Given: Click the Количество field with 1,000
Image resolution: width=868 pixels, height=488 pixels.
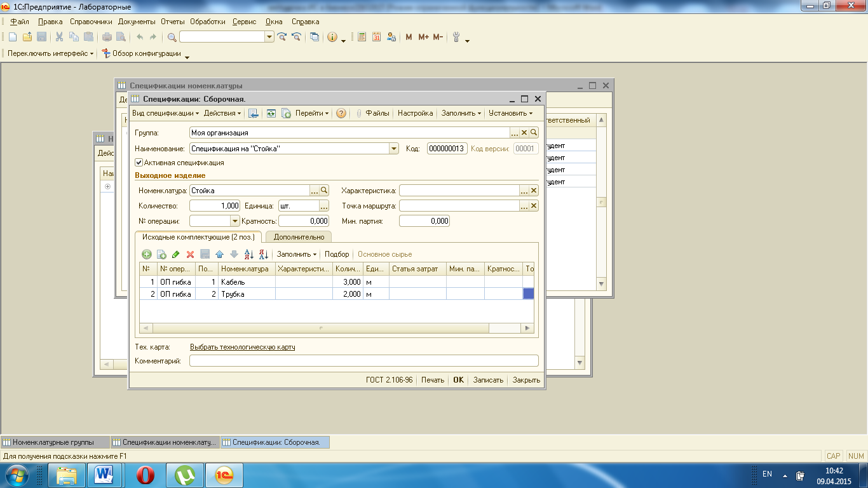Looking at the screenshot, I should [x=215, y=206].
